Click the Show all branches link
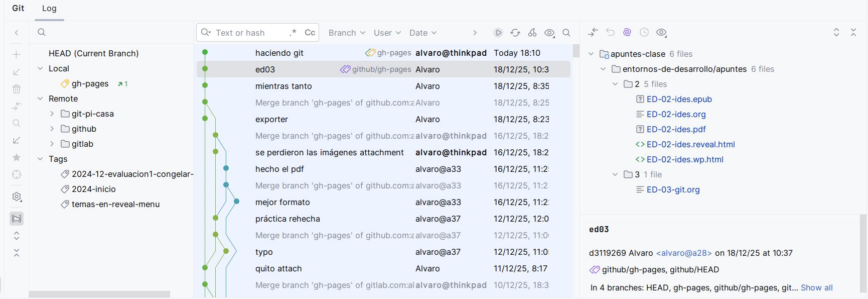The height and width of the screenshot is (299, 868). [x=816, y=287]
